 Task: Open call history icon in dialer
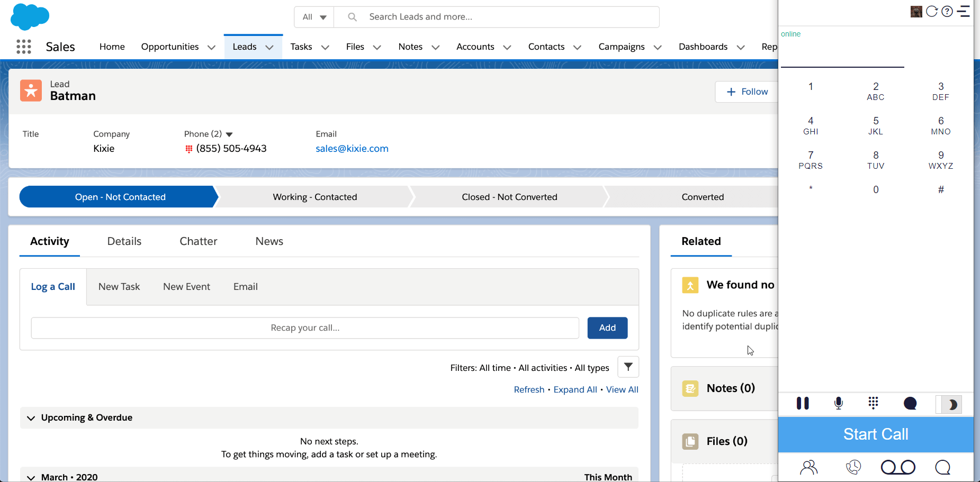[853, 467]
